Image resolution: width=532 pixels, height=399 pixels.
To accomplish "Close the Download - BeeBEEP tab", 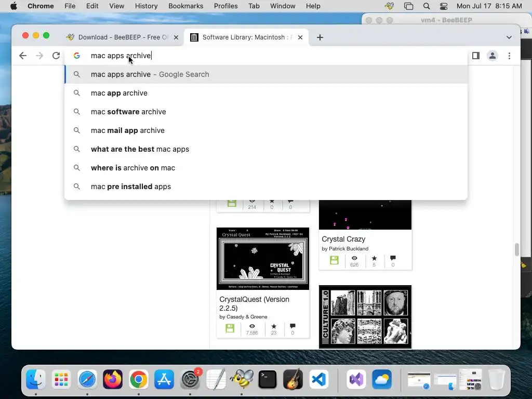I will [x=176, y=37].
